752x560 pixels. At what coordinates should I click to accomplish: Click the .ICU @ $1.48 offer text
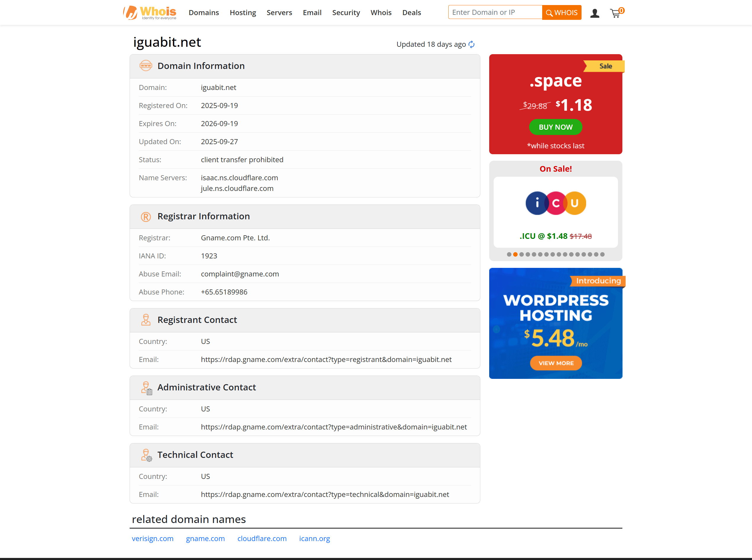point(544,236)
